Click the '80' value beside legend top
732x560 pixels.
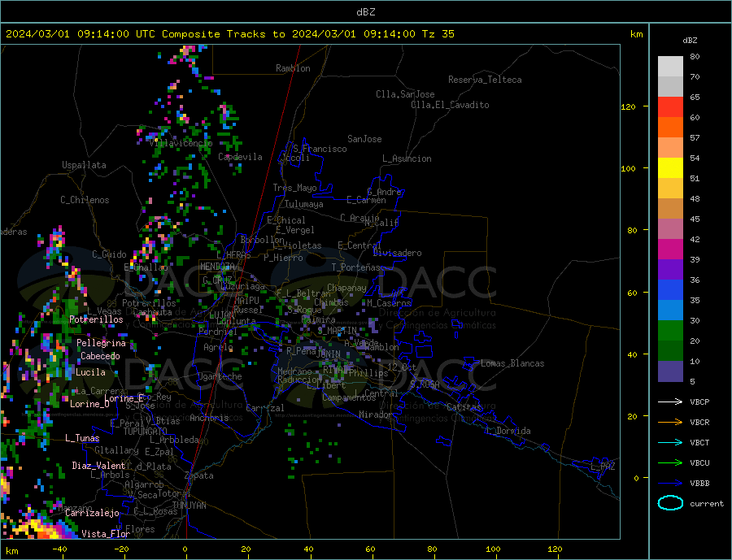pyautogui.click(x=695, y=56)
